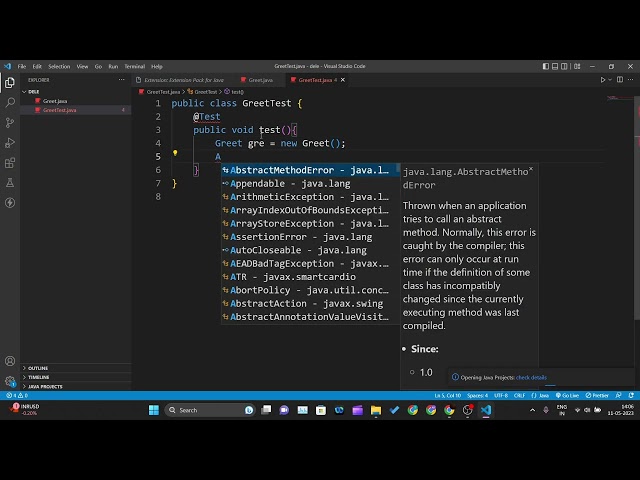Open the Help menu
Viewport: 640px width, 480px height.
[x=157, y=67]
